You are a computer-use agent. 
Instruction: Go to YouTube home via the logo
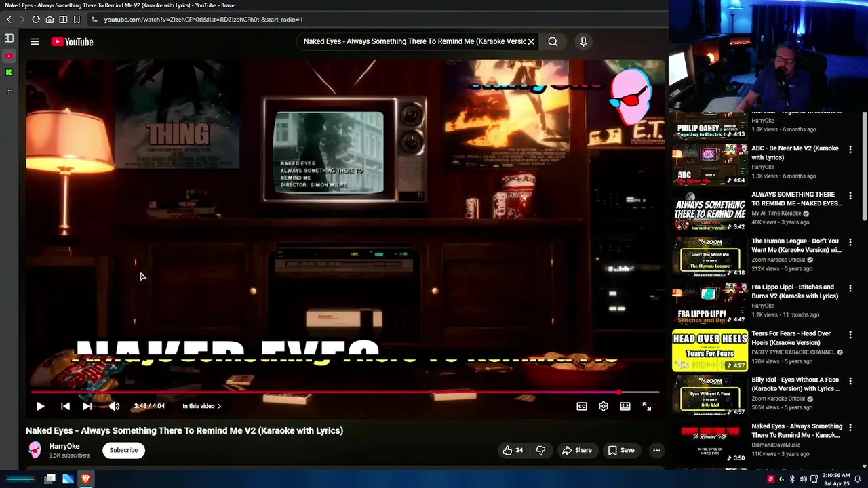(72, 42)
